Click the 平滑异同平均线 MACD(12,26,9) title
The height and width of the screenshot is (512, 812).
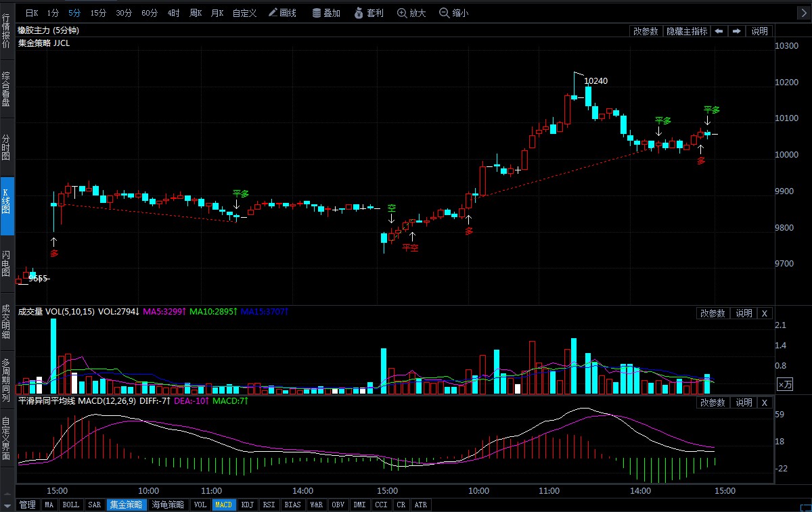click(x=78, y=401)
